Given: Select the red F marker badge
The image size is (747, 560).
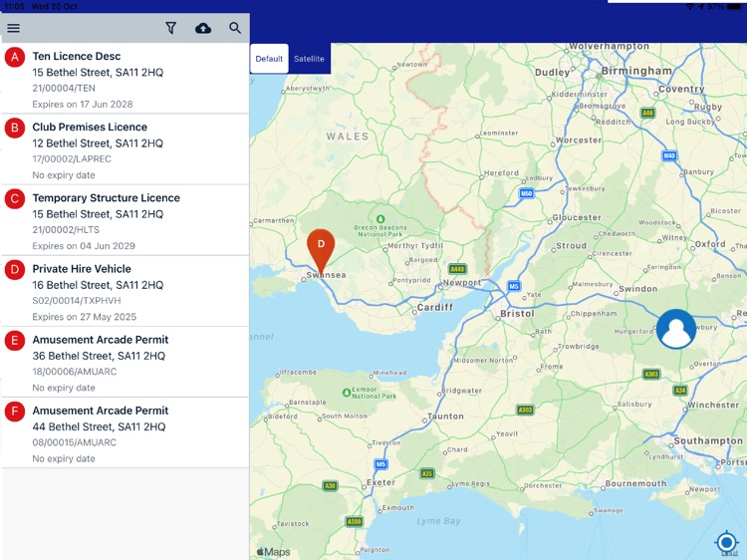Looking at the screenshot, I should pyautogui.click(x=15, y=412).
